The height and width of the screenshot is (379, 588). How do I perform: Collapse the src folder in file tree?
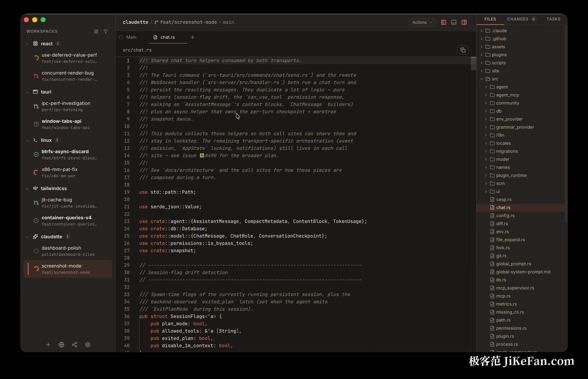(482, 79)
